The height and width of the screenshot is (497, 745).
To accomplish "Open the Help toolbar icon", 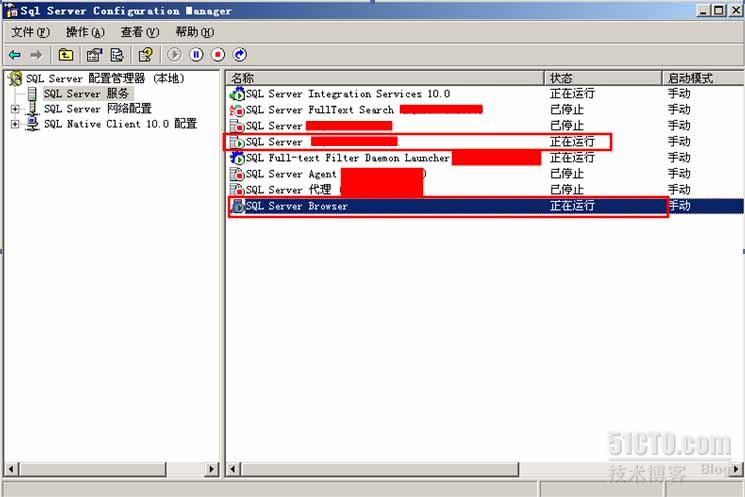I will 145,55.
